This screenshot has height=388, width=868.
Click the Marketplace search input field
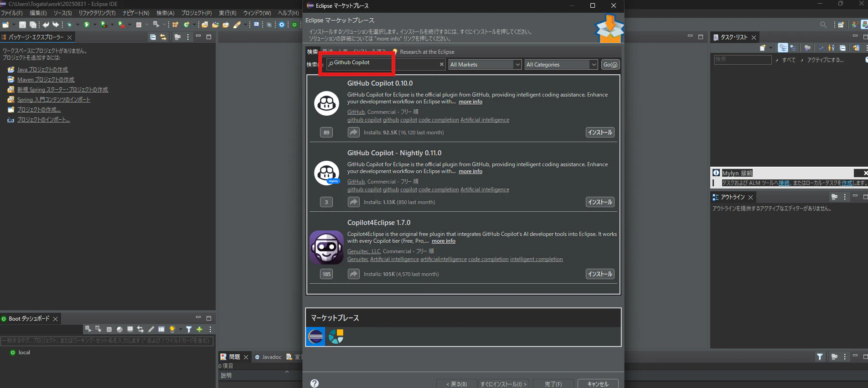[386, 65]
